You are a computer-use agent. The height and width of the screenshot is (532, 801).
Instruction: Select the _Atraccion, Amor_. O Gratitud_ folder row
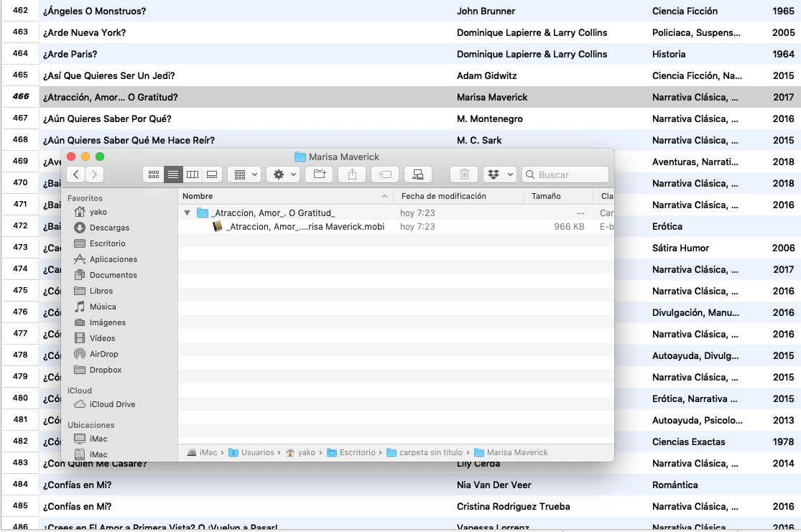(396, 213)
